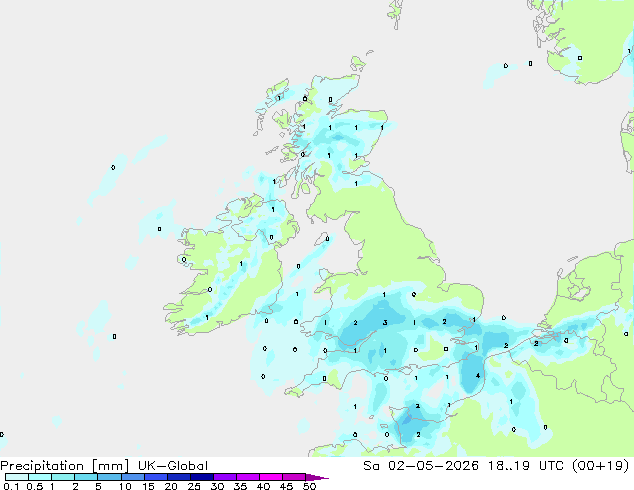Click the legend label '10'

(125, 486)
